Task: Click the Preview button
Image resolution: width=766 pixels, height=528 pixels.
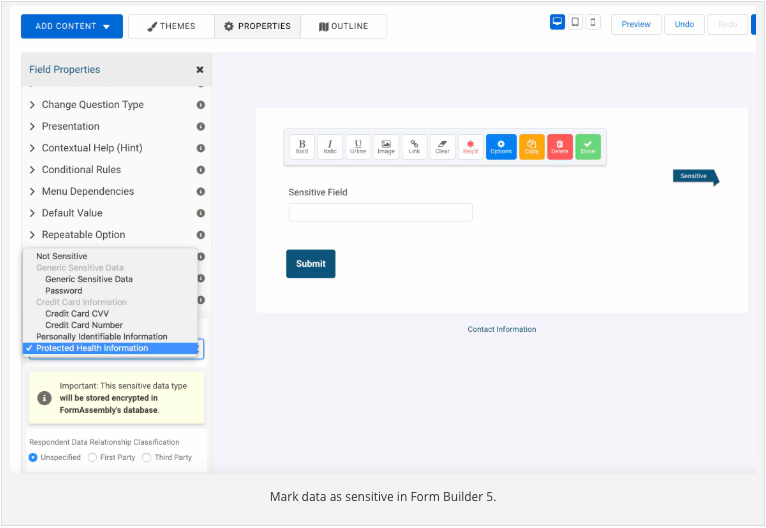Action: tap(636, 24)
